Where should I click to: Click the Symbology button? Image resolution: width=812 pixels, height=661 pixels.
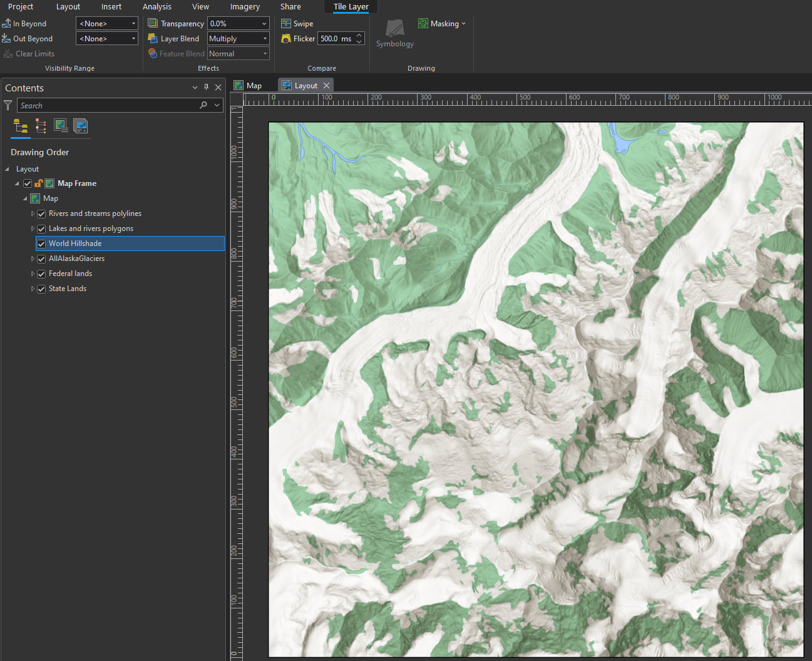[394, 33]
